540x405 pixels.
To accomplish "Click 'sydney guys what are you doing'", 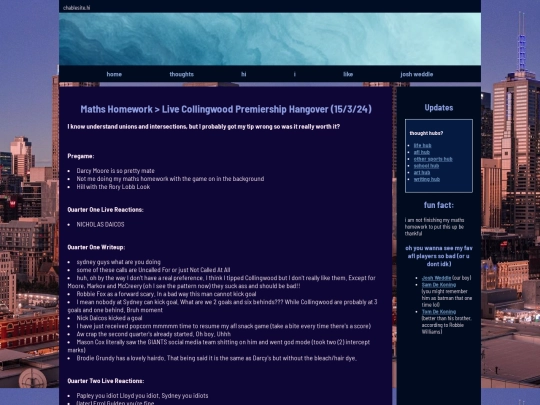I will [118, 262].
